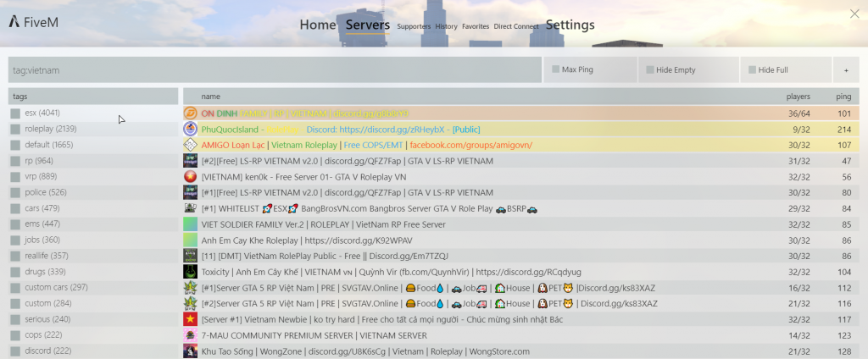
Task: Open the Direct Connect page
Action: pos(515,27)
